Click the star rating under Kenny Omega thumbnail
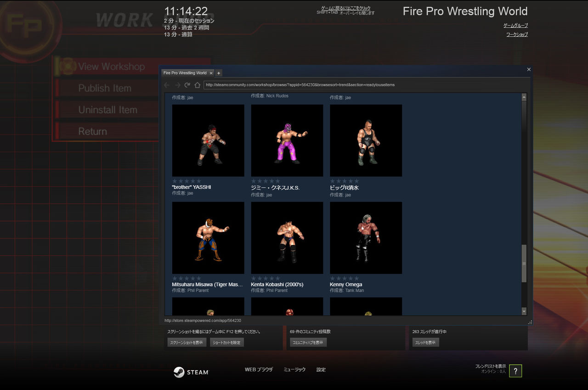Viewport: 588px width, 390px height. 345,278
